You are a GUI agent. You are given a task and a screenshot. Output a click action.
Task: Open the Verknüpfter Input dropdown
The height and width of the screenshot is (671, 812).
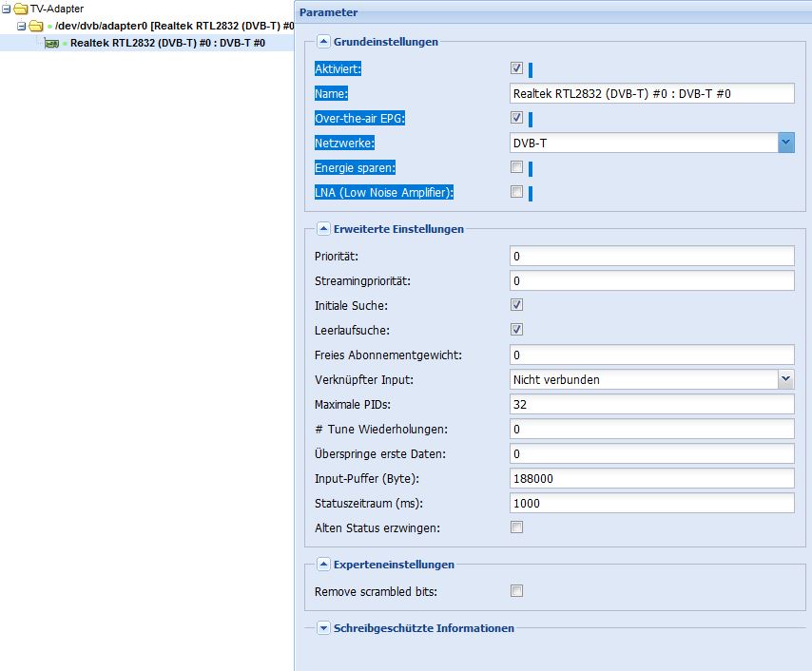786,379
